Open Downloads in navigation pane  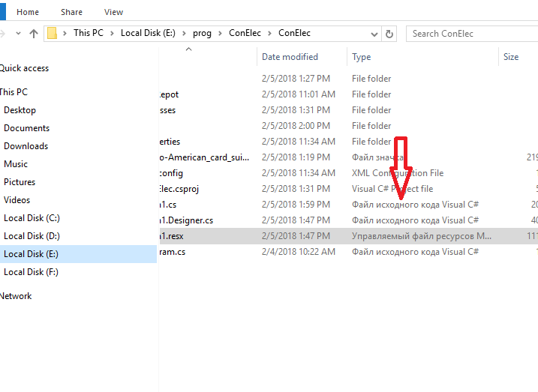26,146
